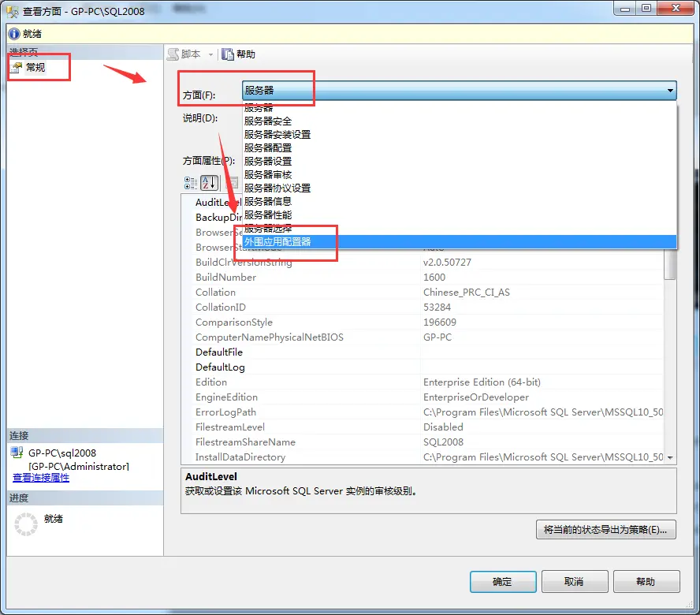
Task: Click the window title bar app icon
Action: coord(13,11)
